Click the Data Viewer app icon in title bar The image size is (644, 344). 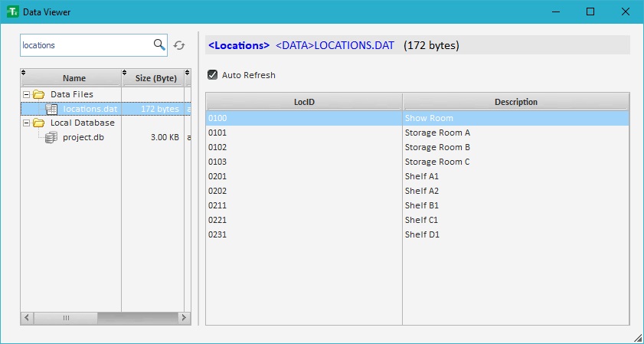click(11, 11)
